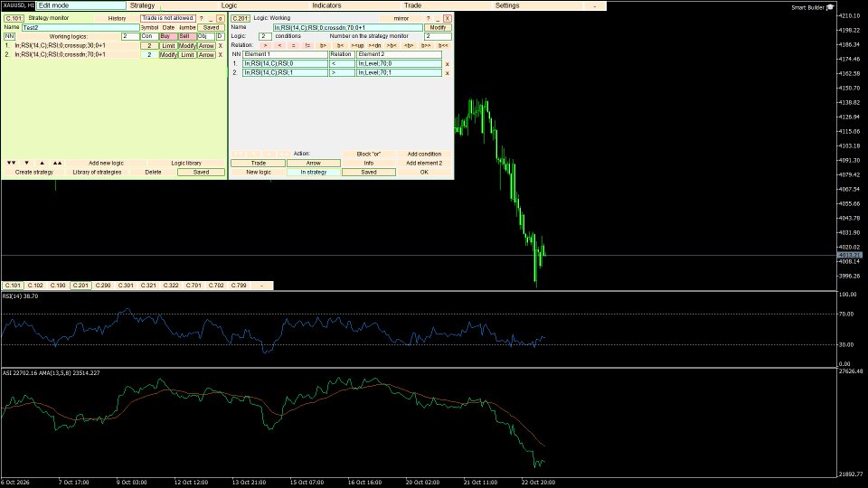868x488 pixels.
Task: Click Add new logic button
Action: (107, 164)
